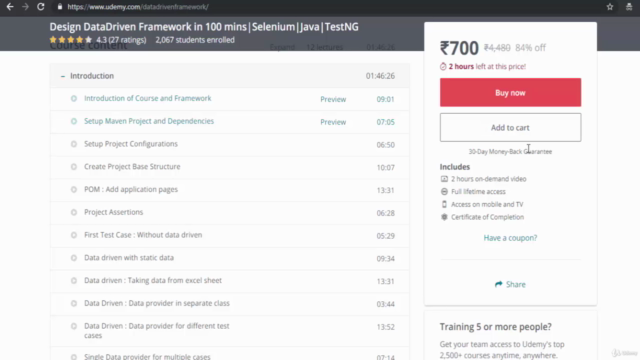Open Setup Maven Project and Dependencies lecture
The width and height of the screenshot is (640, 360).
(x=149, y=121)
